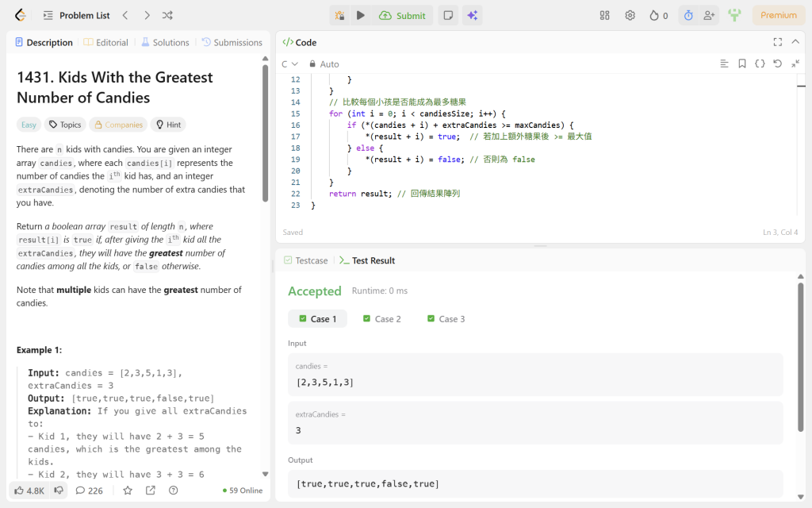The image size is (812, 508).
Task: Pick a random problem shuffle icon
Action: [167, 16]
